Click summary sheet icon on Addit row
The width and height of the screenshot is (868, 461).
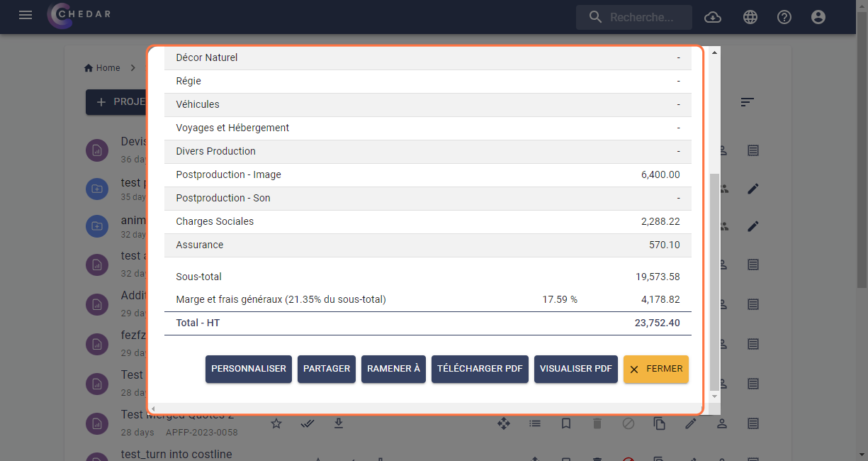(x=753, y=303)
